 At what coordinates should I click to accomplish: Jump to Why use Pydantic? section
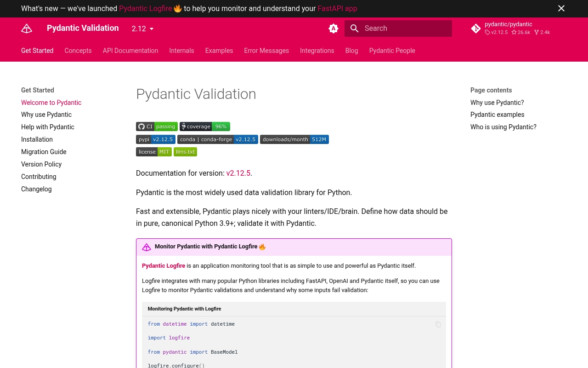point(497,103)
